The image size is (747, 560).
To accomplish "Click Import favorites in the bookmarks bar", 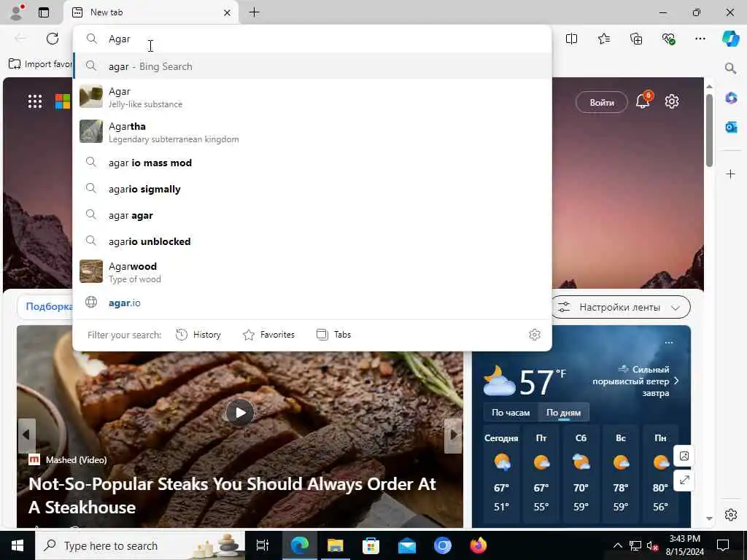I will point(41,64).
